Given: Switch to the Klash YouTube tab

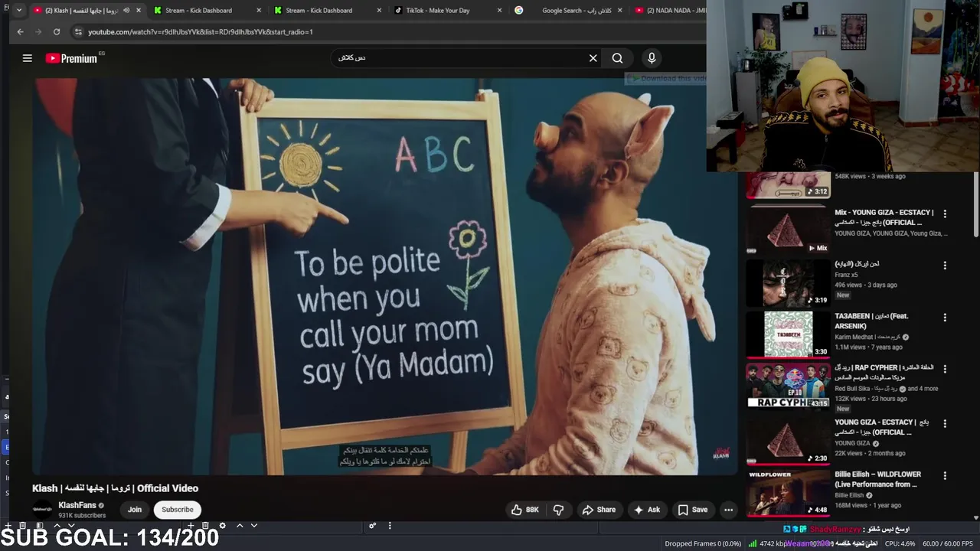Looking at the screenshot, I should (x=87, y=11).
